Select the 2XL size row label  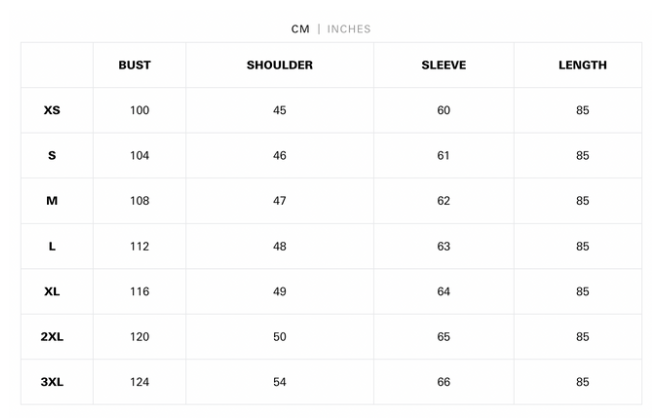tap(52, 337)
